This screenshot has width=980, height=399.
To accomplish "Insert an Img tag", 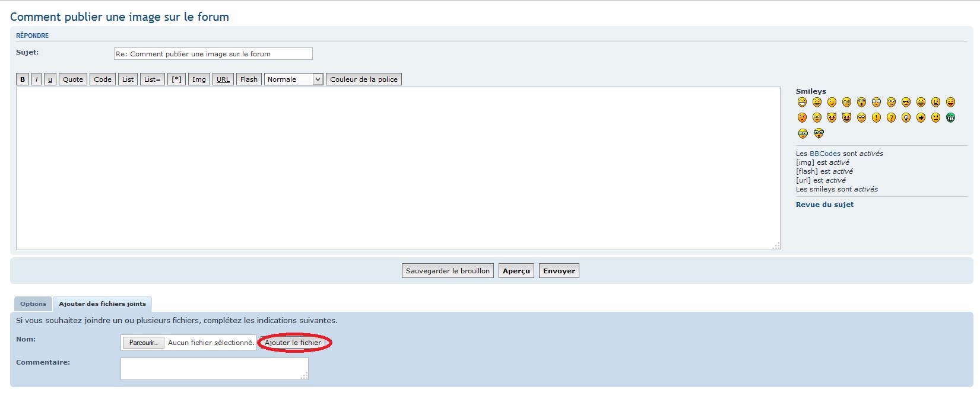I will tap(199, 79).
